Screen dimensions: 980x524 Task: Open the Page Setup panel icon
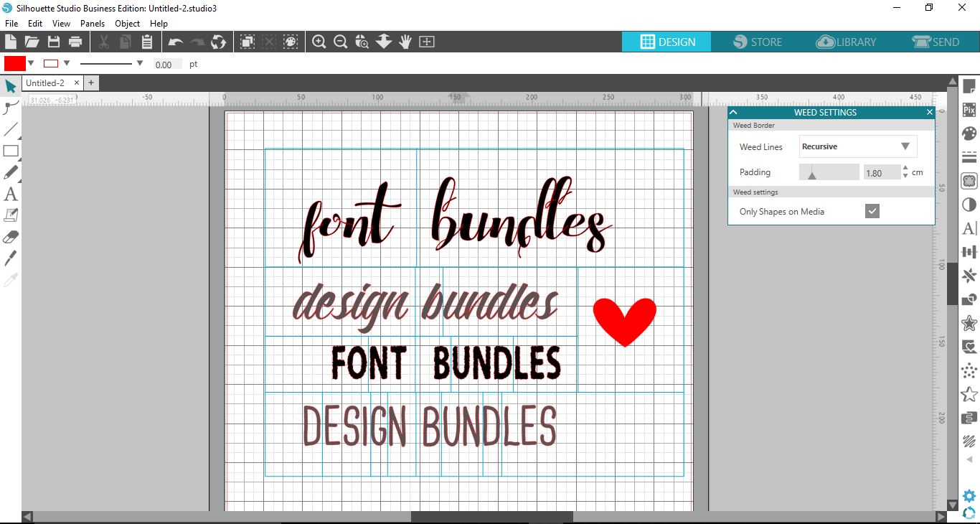click(969, 87)
